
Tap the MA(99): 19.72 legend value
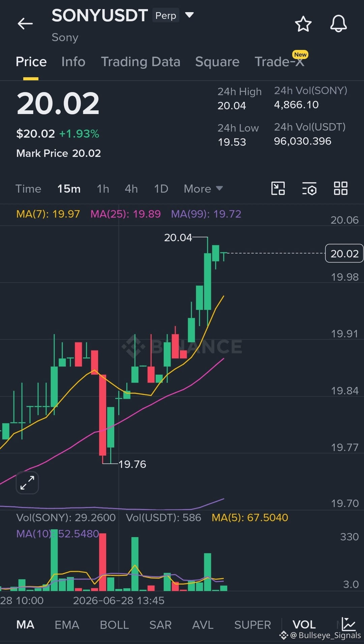[206, 214]
